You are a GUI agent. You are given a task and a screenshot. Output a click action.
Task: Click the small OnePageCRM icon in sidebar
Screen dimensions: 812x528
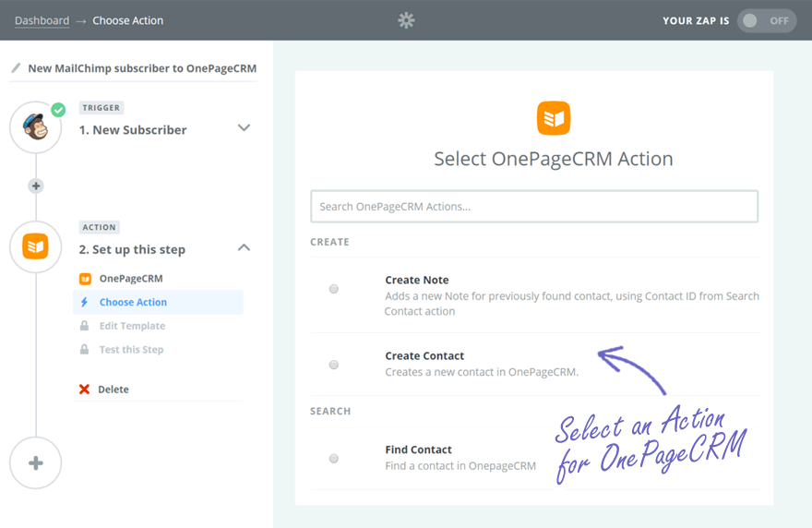(x=85, y=279)
